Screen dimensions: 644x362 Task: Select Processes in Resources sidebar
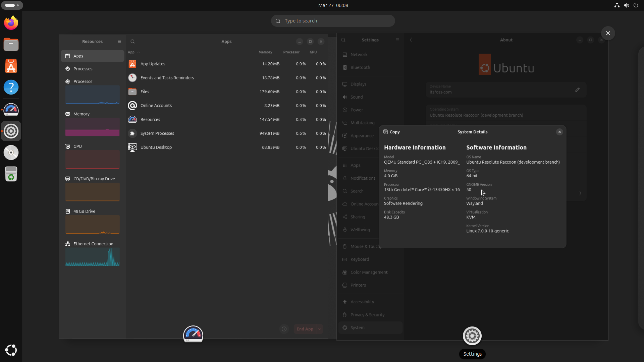coord(83,69)
